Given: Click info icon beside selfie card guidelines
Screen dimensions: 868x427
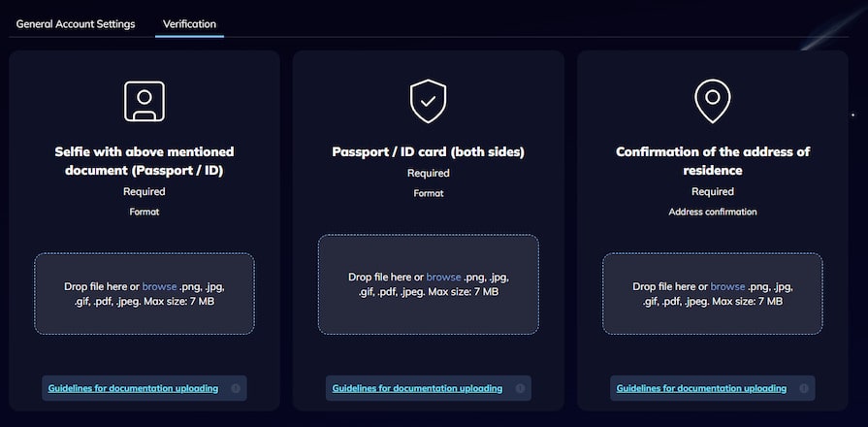Looking at the screenshot, I should pos(236,388).
